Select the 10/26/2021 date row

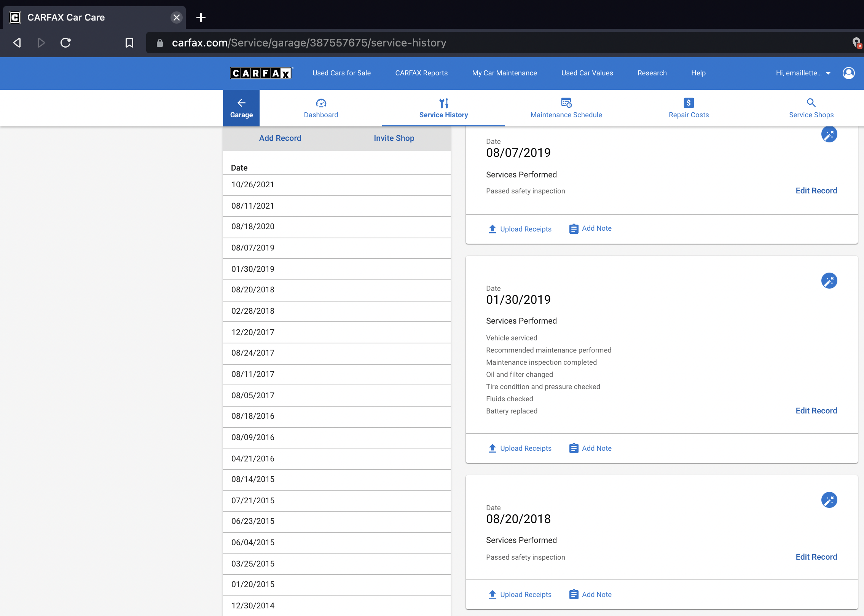click(x=337, y=185)
